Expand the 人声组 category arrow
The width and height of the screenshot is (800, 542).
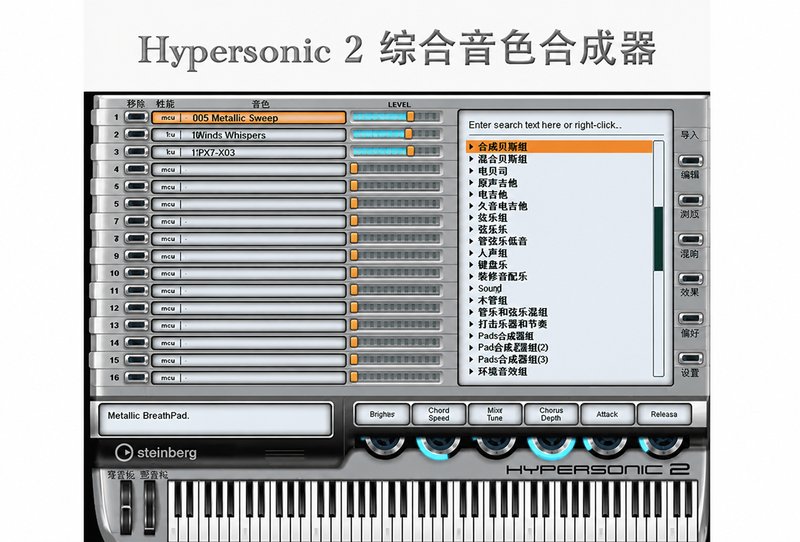pyautogui.click(x=471, y=253)
